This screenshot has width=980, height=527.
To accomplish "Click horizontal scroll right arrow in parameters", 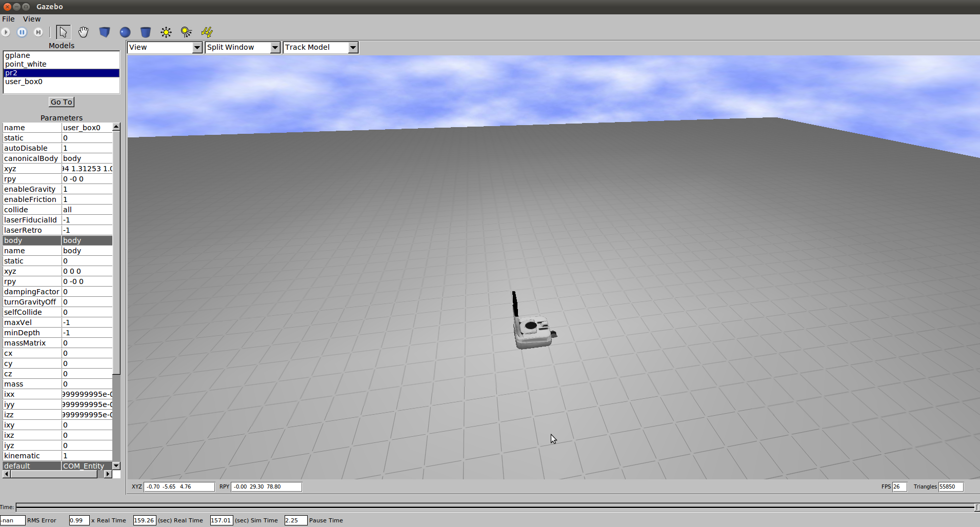I will [108, 474].
